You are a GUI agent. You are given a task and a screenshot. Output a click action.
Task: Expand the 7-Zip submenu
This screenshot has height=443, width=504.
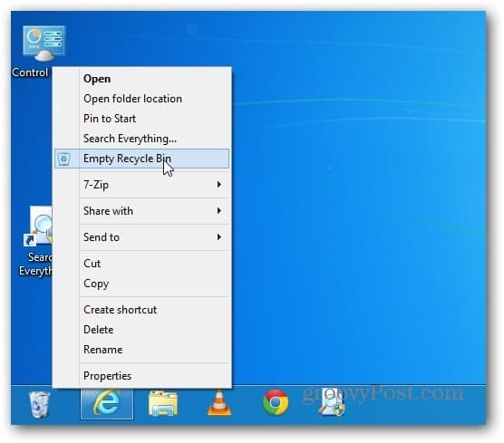[141, 185]
